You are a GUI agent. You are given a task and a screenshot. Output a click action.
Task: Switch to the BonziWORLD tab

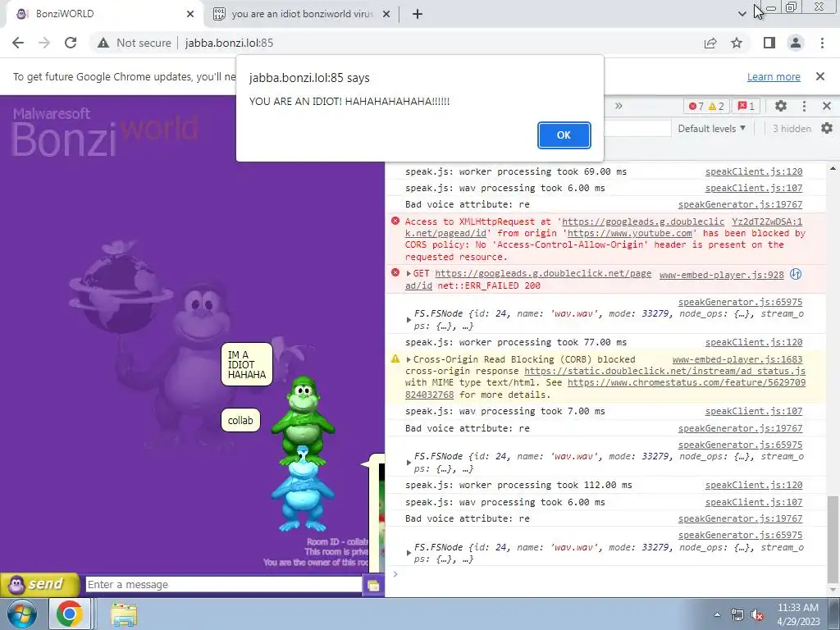102,14
